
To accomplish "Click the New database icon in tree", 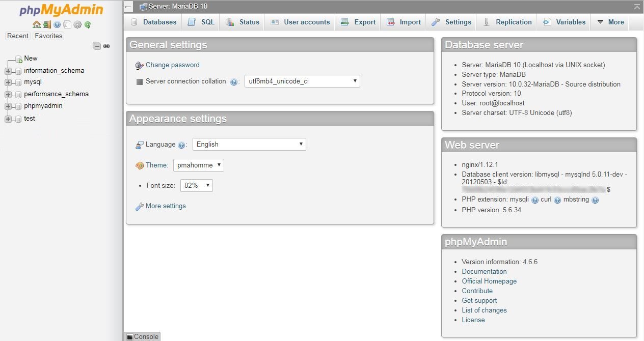I will (x=19, y=59).
